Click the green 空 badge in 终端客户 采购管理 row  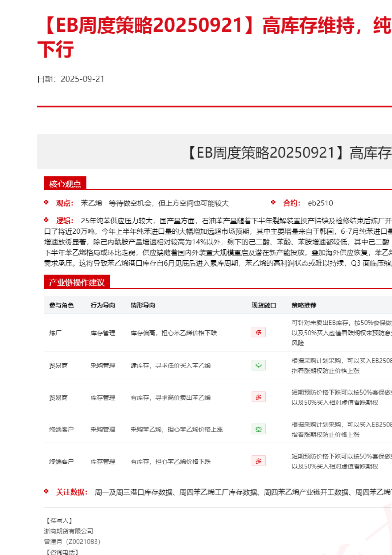(x=258, y=429)
